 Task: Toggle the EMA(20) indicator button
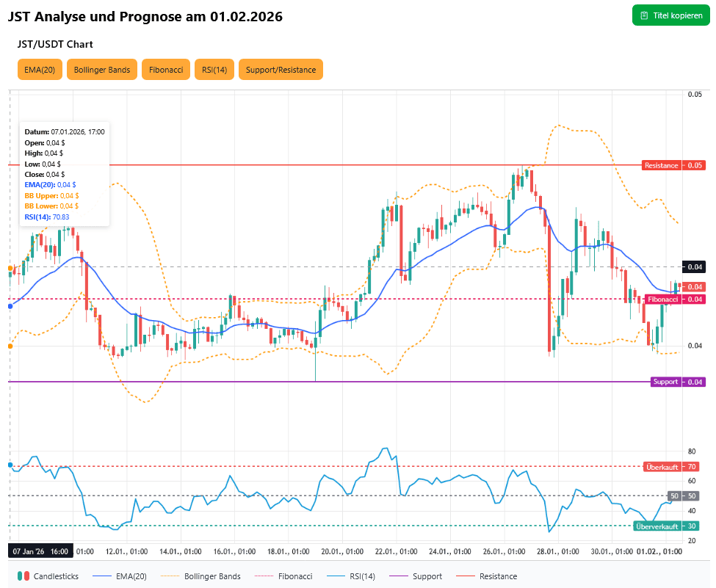coord(40,70)
